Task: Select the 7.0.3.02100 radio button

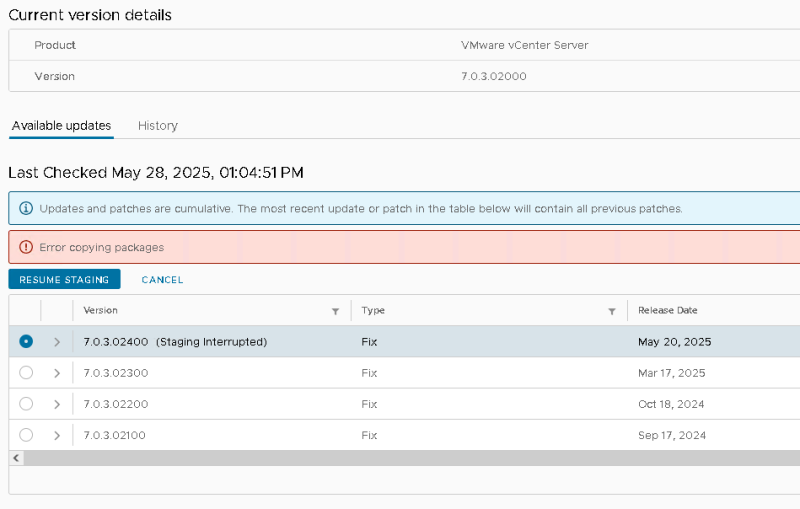Action: coord(26,435)
